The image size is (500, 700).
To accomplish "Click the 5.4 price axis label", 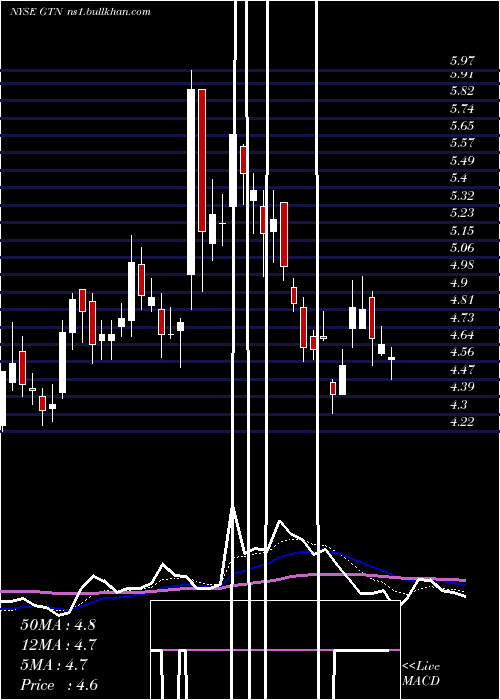I will click(x=458, y=178).
